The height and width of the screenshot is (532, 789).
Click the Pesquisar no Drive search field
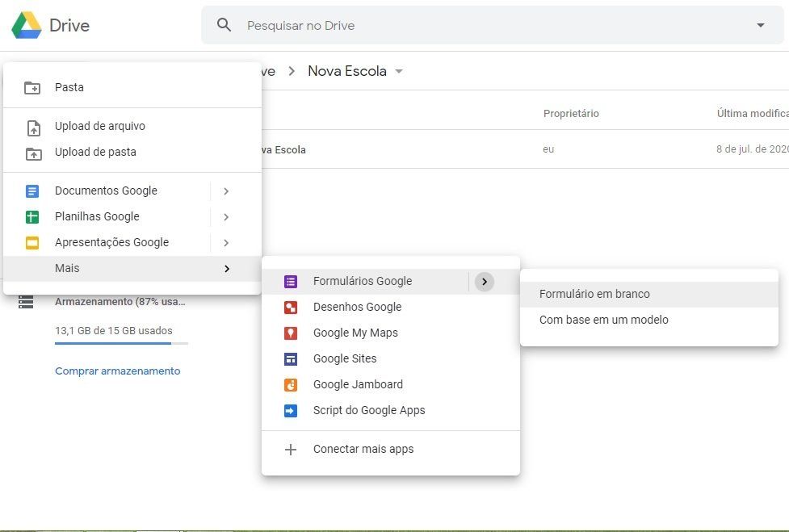click(492, 25)
